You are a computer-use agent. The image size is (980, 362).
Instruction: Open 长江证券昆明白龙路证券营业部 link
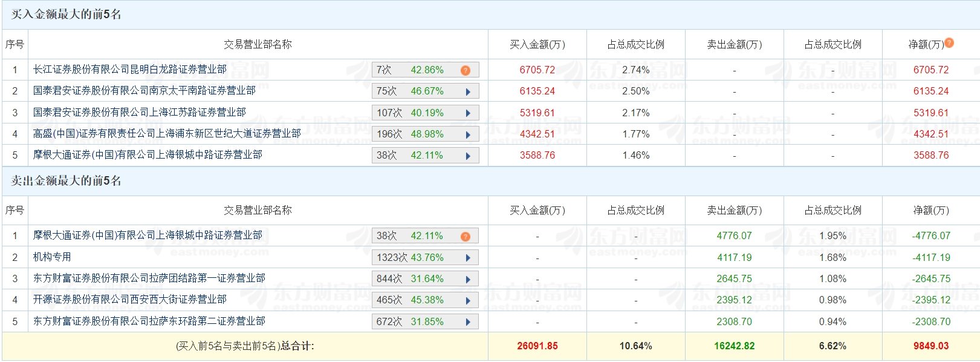[130, 70]
